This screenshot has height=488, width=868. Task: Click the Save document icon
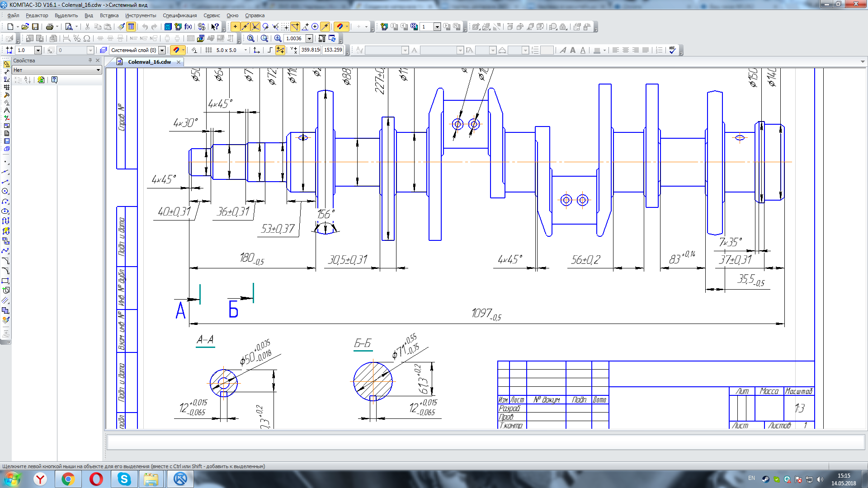click(x=35, y=27)
